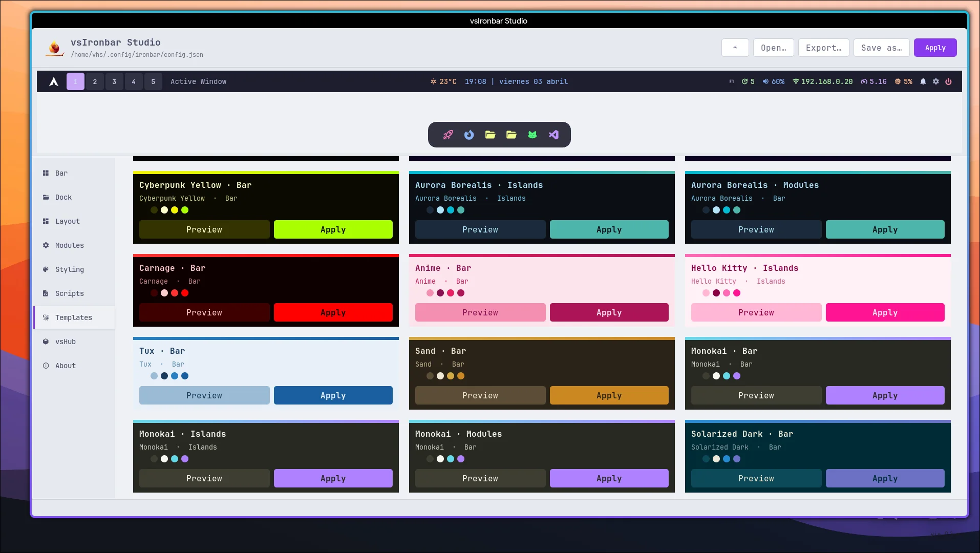Click the settings gear icon in the bar

(x=936, y=81)
